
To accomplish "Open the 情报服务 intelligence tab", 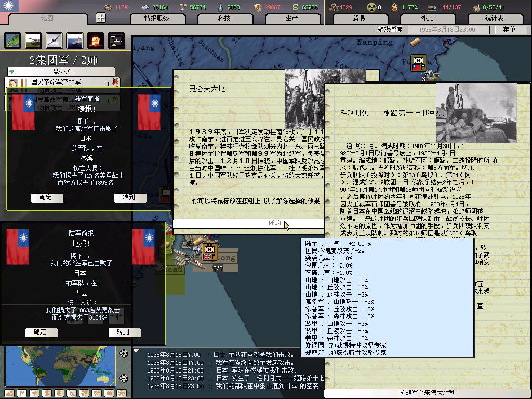I will point(157,18).
